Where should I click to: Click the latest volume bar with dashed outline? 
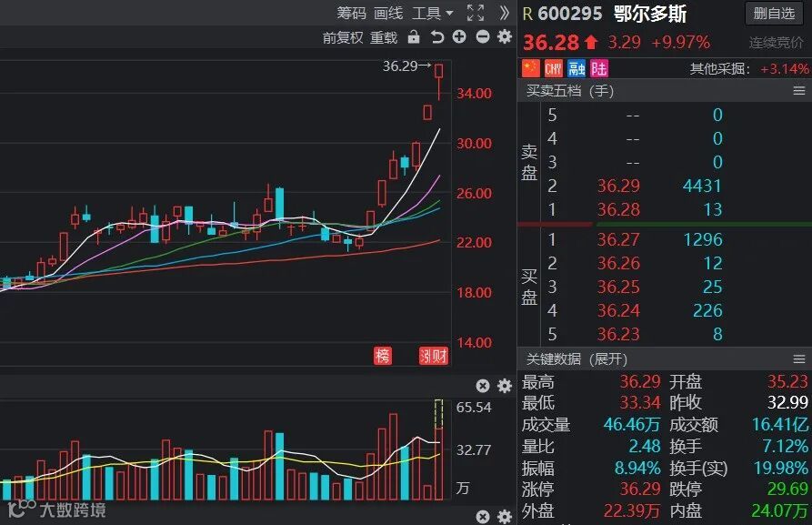tap(438, 449)
